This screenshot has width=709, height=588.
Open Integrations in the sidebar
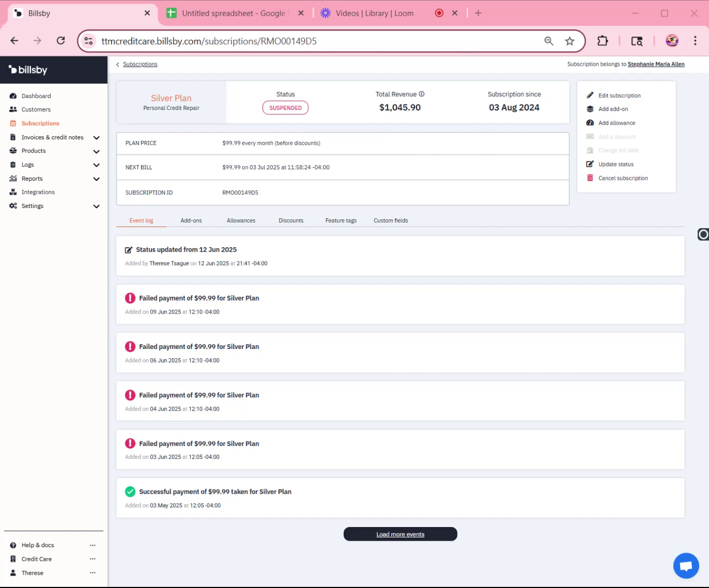[x=38, y=192]
